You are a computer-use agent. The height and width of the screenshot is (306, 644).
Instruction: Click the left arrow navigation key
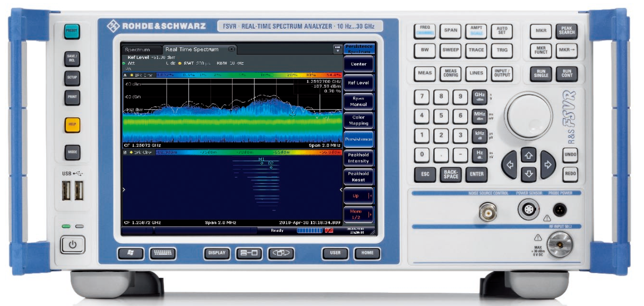(x=510, y=164)
